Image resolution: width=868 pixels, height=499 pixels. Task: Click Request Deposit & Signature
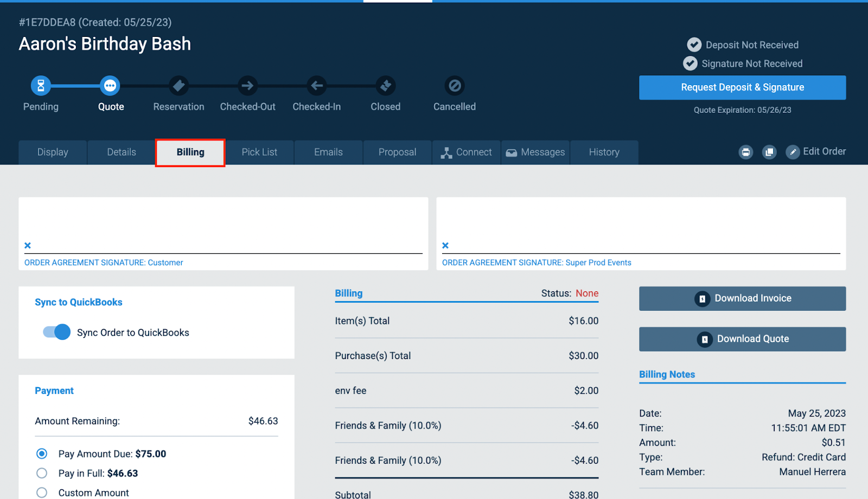pyautogui.click(x=742, y=87)
